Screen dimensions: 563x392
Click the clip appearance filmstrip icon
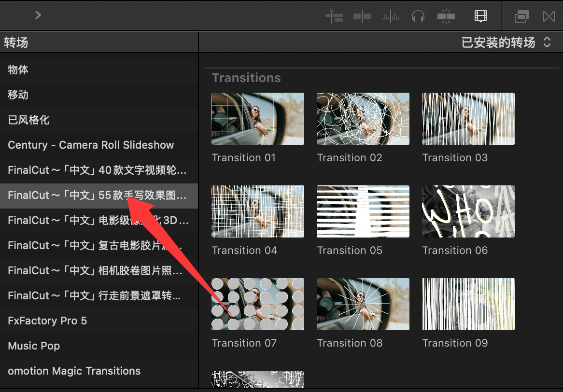click(x=481, y=16)
